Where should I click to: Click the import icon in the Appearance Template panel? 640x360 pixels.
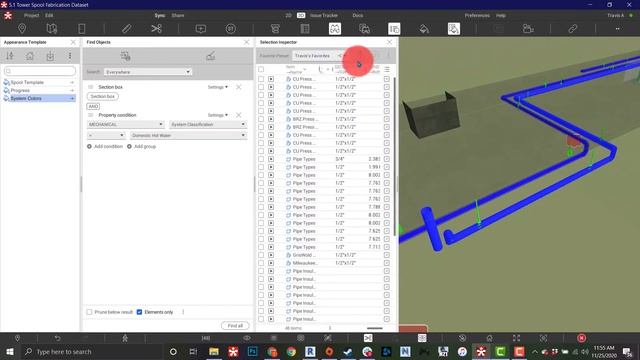[x=50, y=56]
